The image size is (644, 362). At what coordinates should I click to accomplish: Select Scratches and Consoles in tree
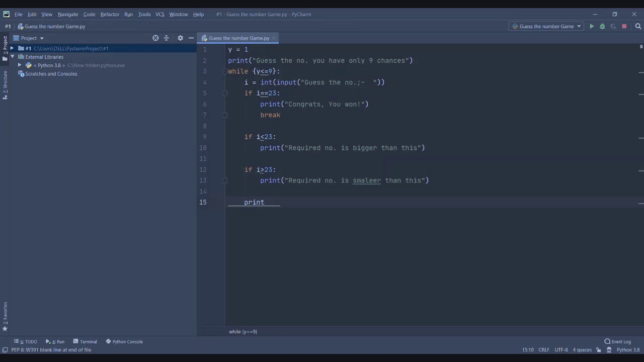51,74
